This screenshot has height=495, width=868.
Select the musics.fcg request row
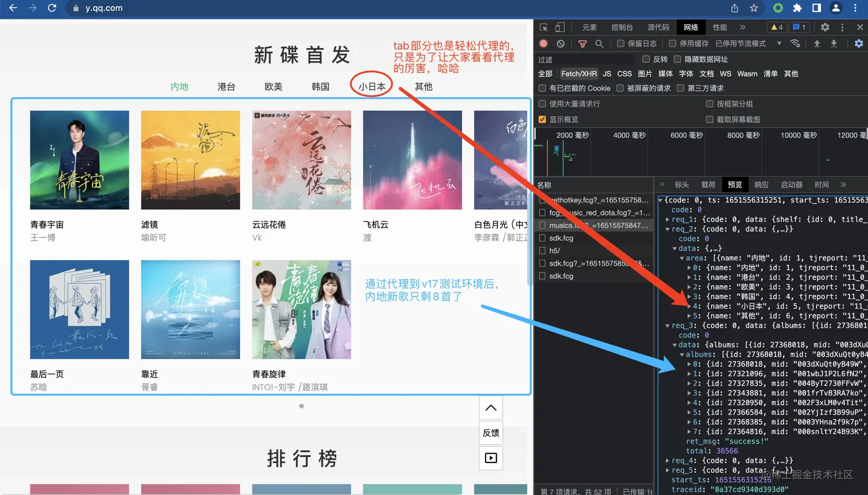[x=594, y=225]
